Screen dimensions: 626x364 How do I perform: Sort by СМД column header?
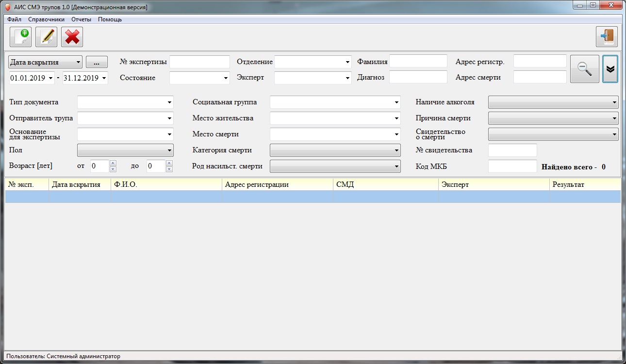tap(386, 184)
